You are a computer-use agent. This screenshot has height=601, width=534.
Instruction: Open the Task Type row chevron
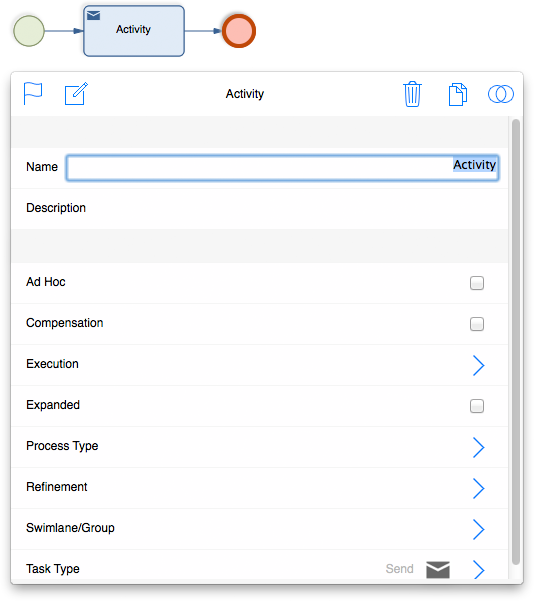point(478,569)
